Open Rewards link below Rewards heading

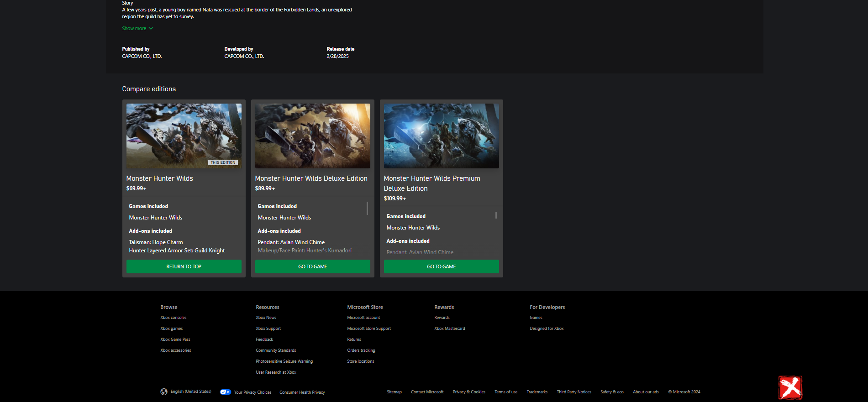coord(442,318)
